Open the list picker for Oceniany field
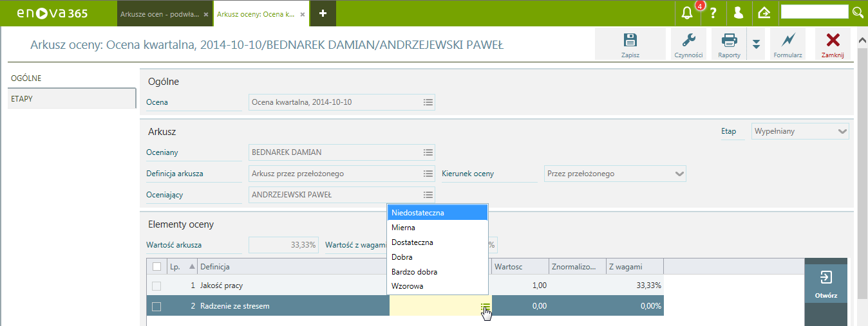 tap(428, 152)
